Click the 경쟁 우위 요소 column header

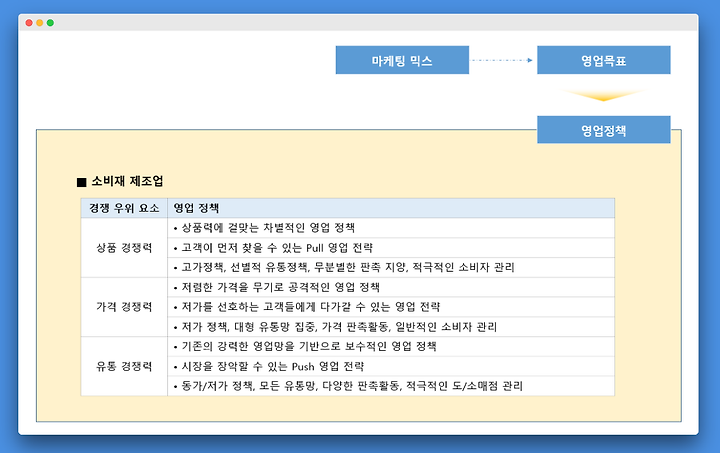[124, 208]
